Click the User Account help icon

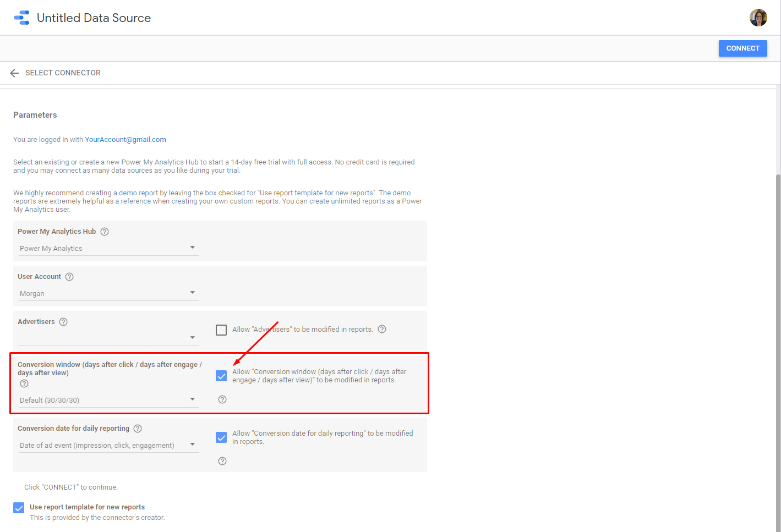tap(69, 277)
